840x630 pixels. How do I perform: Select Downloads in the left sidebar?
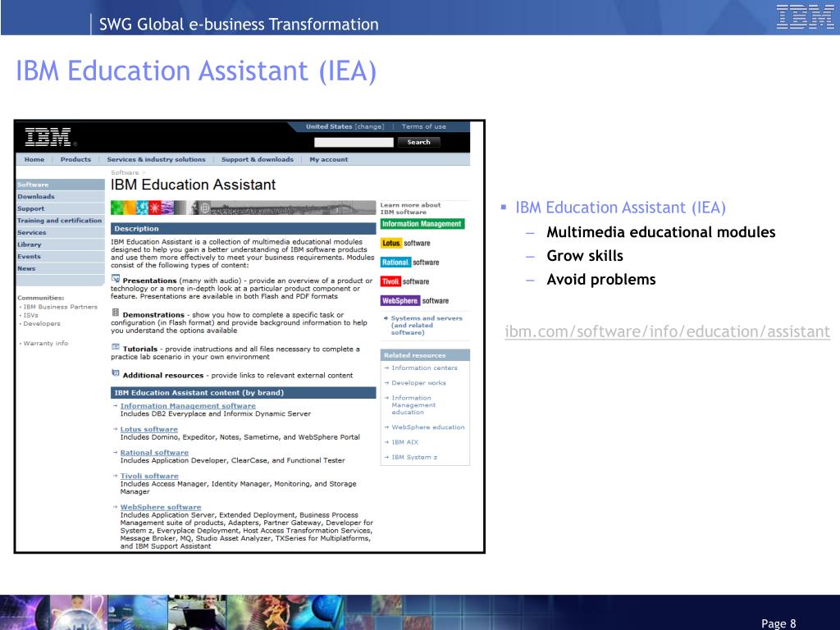[x=61, y=197]
